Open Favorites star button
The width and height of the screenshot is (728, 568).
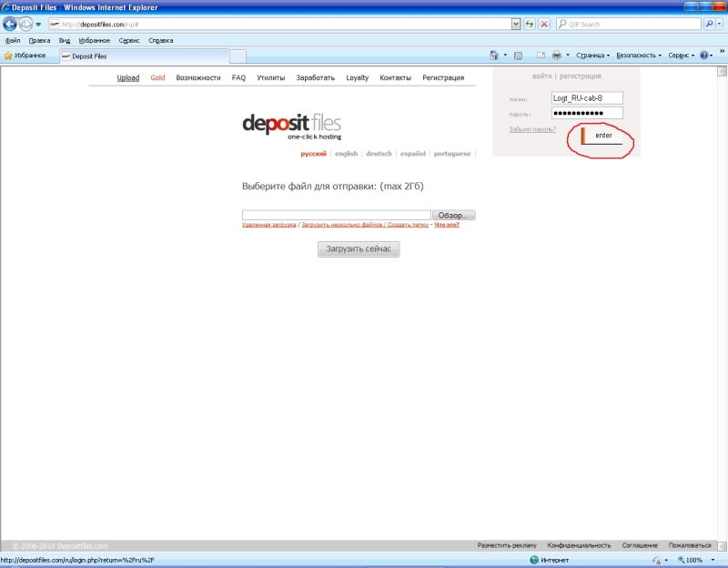tap(25, 56)
